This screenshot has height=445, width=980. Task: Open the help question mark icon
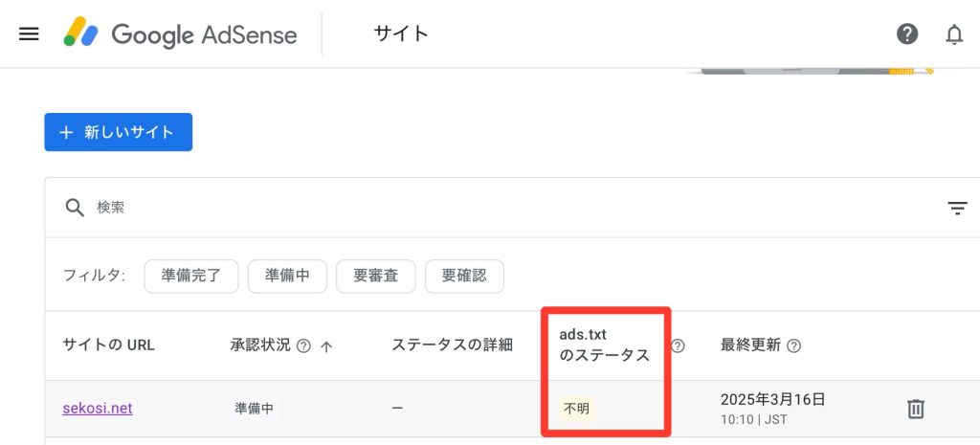pos(906,34)
